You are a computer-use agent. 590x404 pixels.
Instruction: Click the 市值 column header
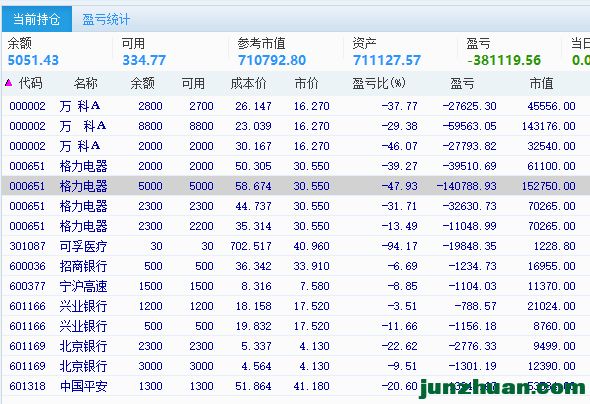click(541, 83)
